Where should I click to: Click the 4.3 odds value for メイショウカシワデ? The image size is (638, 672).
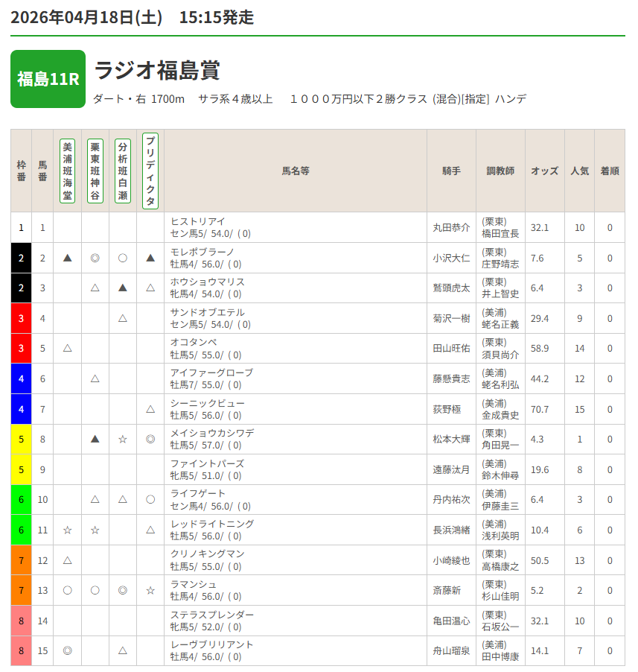537,440
